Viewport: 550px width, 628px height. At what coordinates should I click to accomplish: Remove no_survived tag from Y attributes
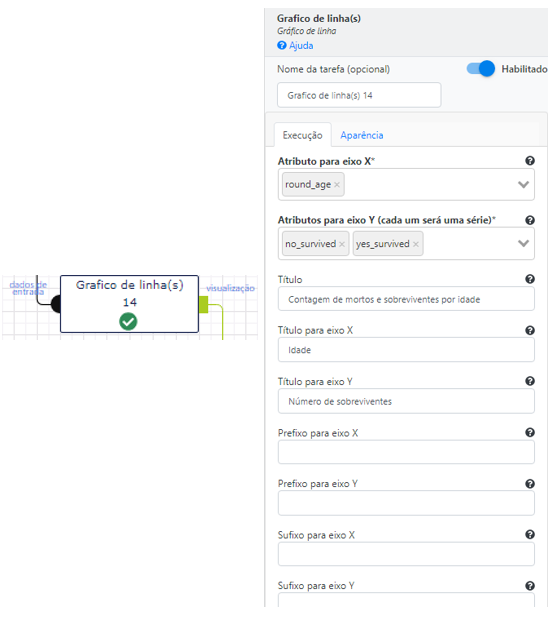[x=342, y=244]
